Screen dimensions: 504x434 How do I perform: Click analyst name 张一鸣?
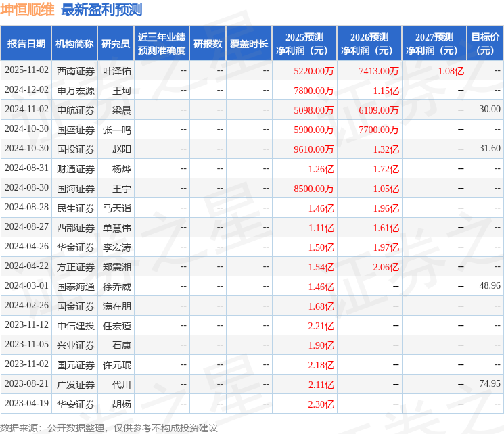pyautogui.click(x=116, y=130)
